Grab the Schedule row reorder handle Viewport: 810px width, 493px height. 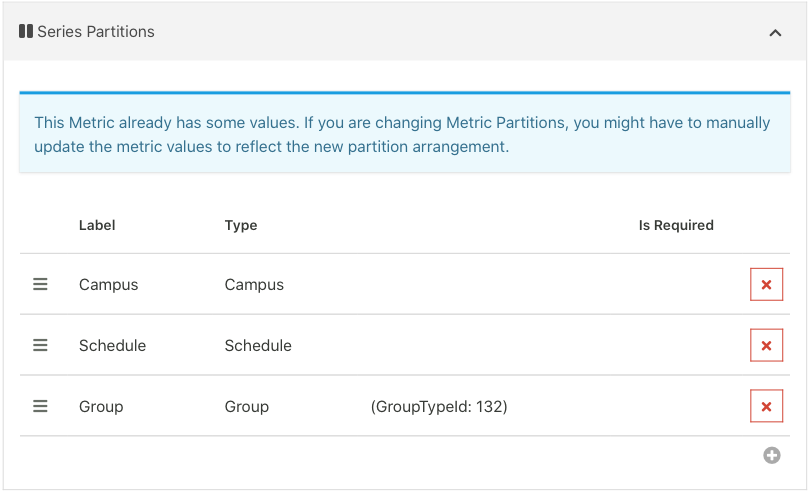[x=40, y=345]
